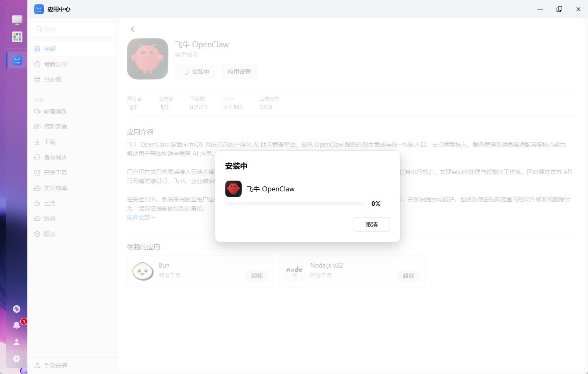Cancel installation with 取消 button

372,224
